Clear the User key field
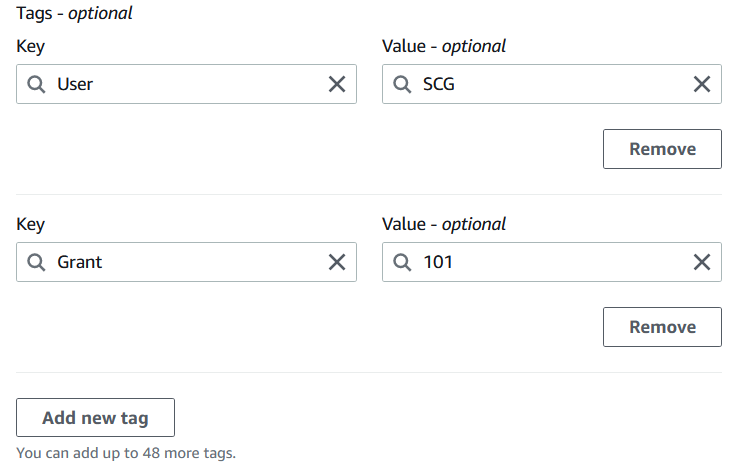Screen dimensions: 731x474 (x=337, y=84)
